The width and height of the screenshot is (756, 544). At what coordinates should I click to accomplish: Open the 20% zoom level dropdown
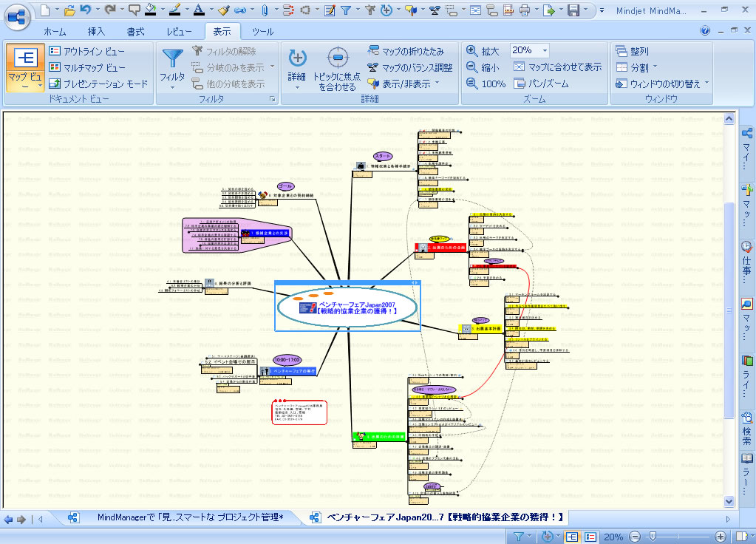click(x=545, y=50)
